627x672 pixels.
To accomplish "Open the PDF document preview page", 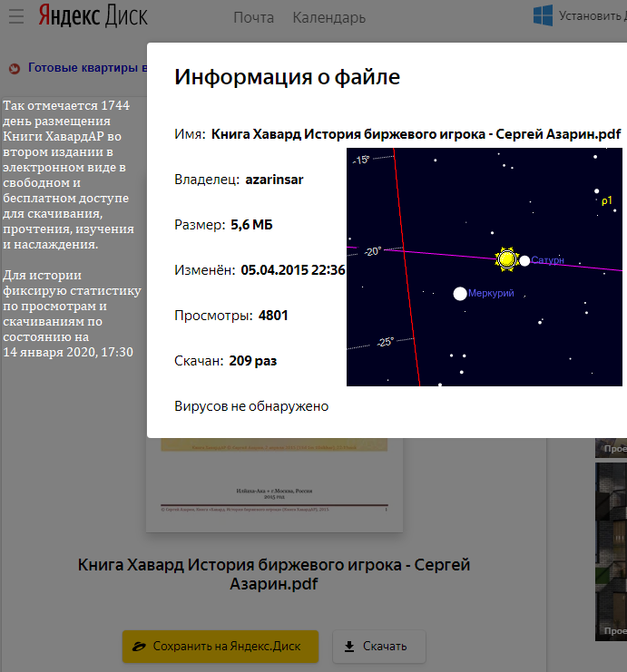I will 274,485.
